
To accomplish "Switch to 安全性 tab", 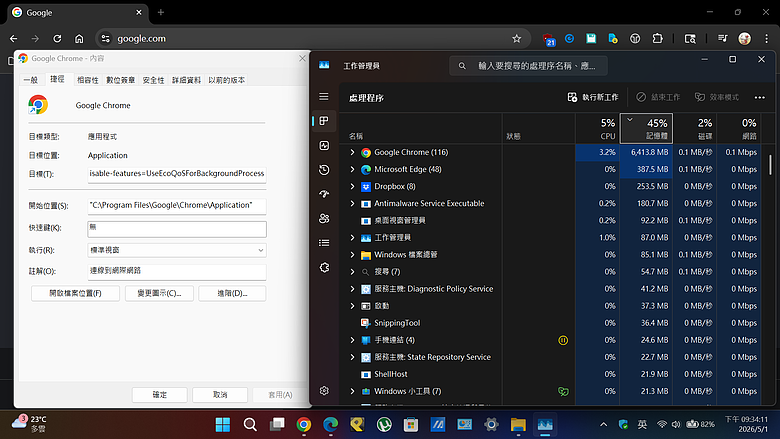I will point(153,80).
